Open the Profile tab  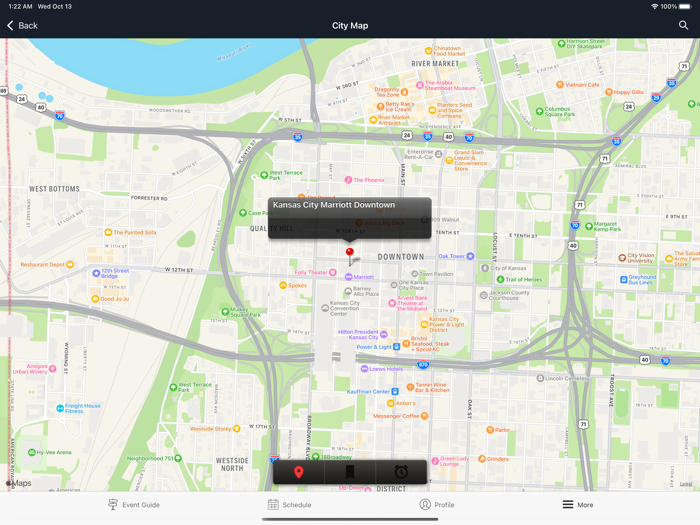pos(437,505)
